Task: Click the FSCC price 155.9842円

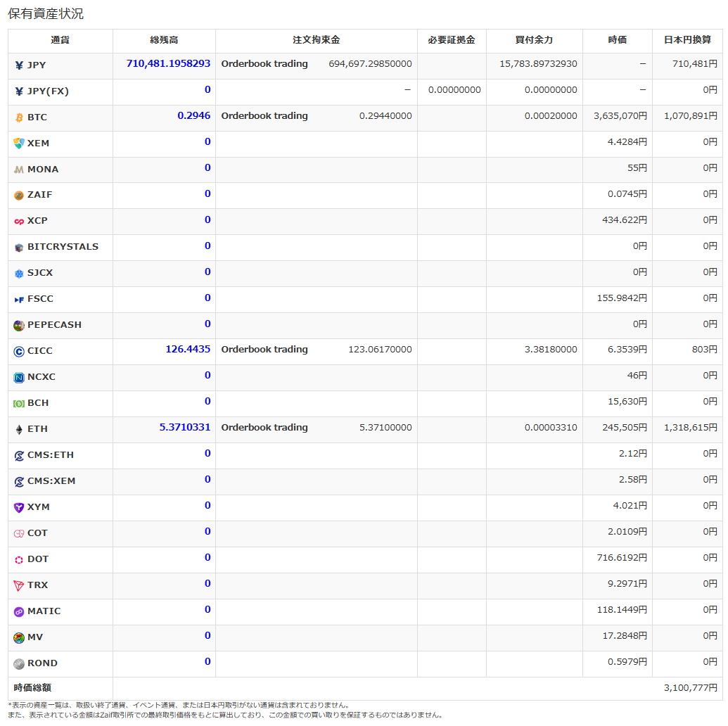Action: 622,298
